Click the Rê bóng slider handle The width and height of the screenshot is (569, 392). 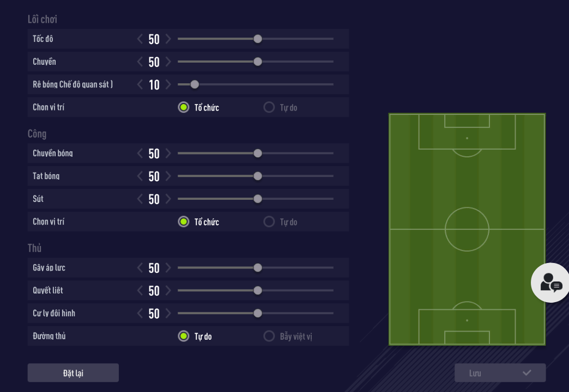(195, 84)
